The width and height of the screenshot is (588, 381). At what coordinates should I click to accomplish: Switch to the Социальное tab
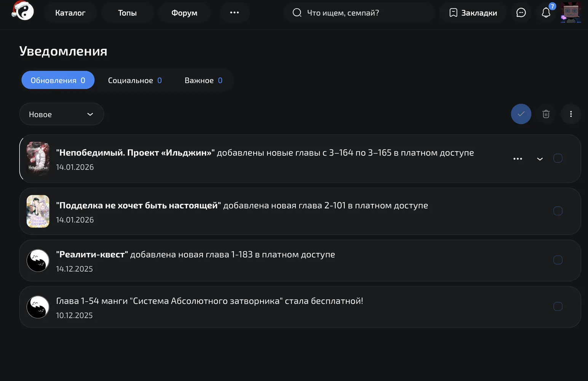point(135,80)
